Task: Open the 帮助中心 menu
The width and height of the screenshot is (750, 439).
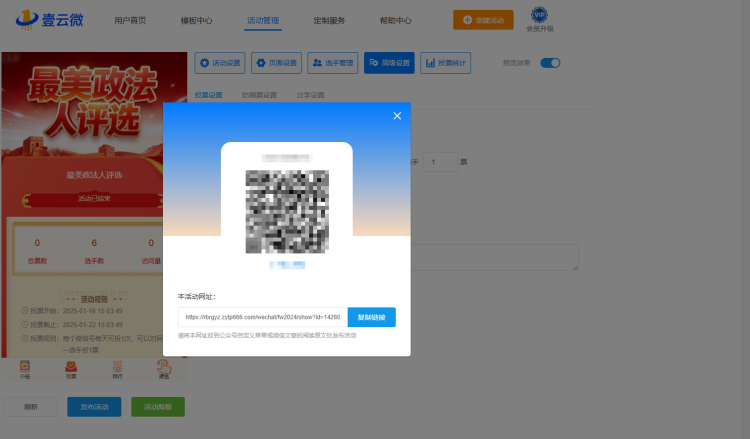Action: (x=396, y=21)
